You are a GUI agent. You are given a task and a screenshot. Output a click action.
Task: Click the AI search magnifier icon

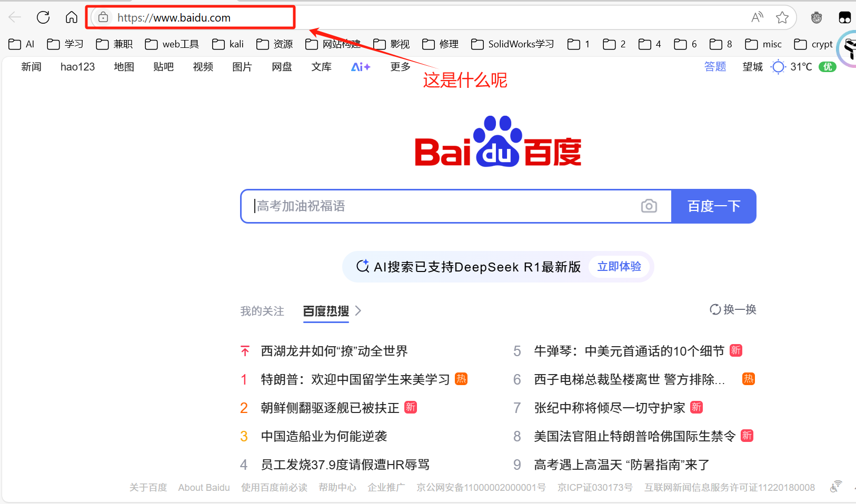tap(363, 266)
